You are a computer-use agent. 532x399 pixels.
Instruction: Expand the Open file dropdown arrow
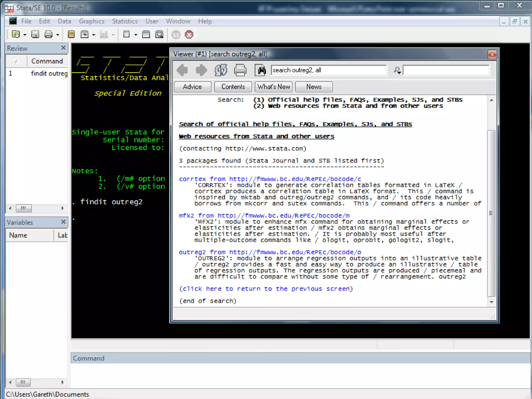25,35
